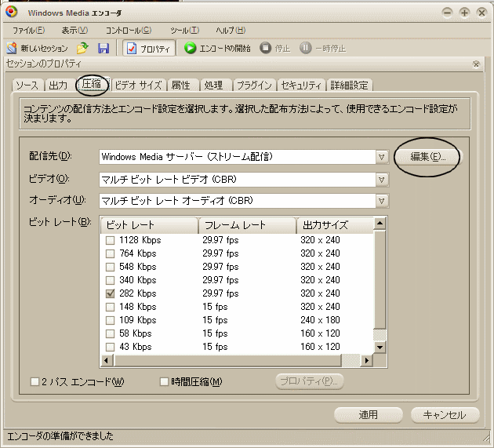Click the Windows Media Encoder logo icon
The width and height of the screenshot is (494, 448).
pos(11,12)
